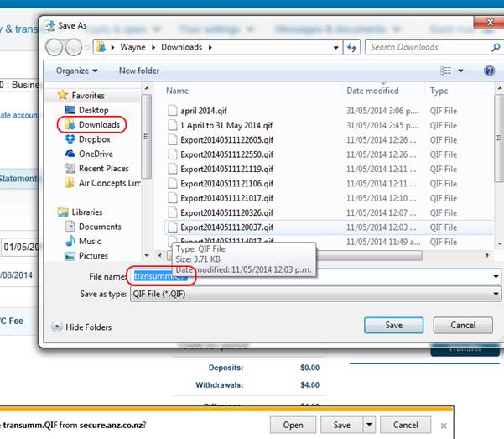Open the Save split-button arrow in download bar
Screen dimensions: 504x439
pos(369,425)
